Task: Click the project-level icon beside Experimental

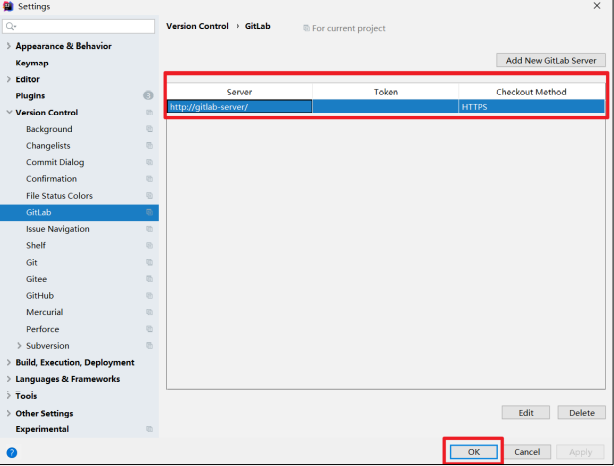Action: [149, 429]
